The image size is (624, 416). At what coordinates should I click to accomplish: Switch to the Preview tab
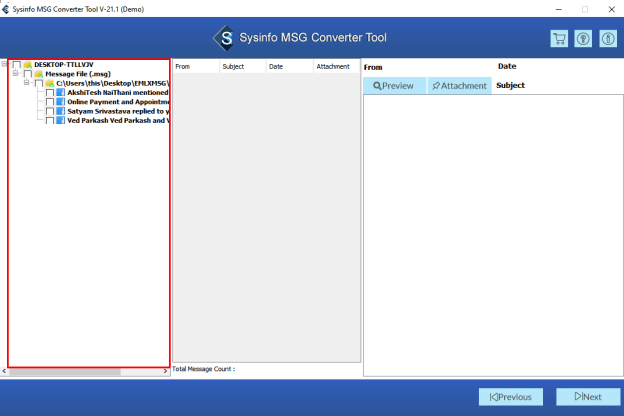point(394,86)
